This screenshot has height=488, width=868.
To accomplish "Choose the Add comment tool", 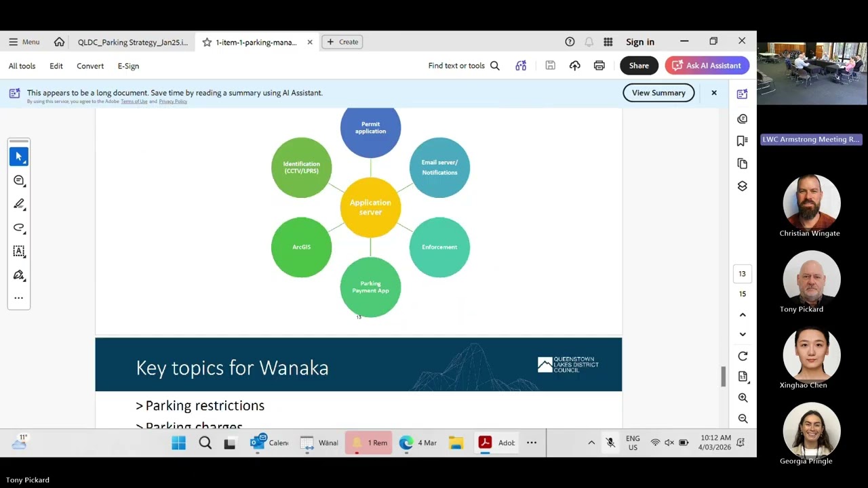I will pos(19,180).
